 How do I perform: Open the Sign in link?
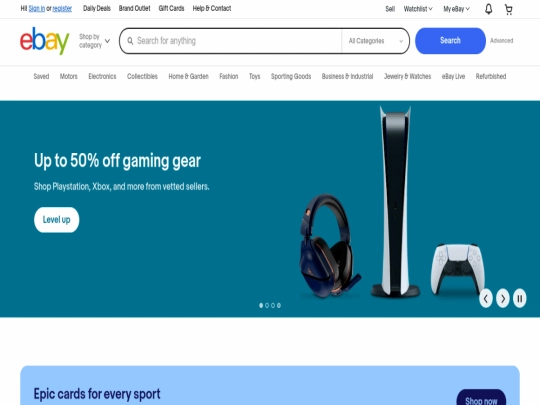tap(37, 9)
